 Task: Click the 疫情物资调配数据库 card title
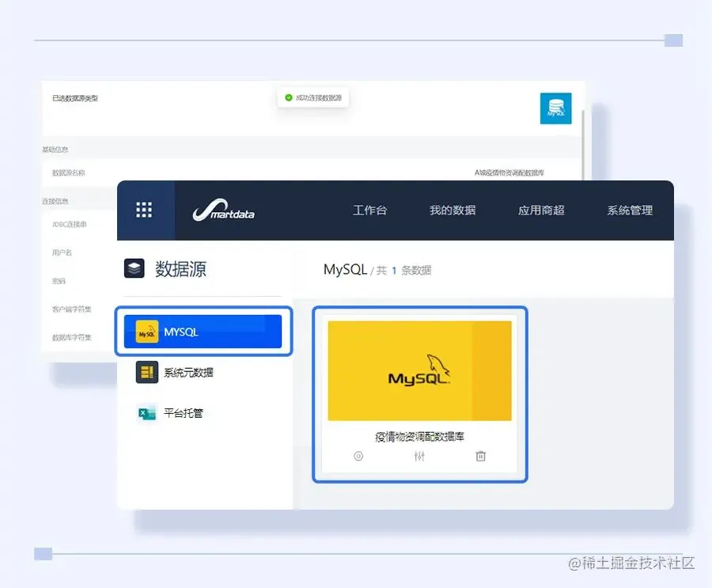[x=419, y=437]
